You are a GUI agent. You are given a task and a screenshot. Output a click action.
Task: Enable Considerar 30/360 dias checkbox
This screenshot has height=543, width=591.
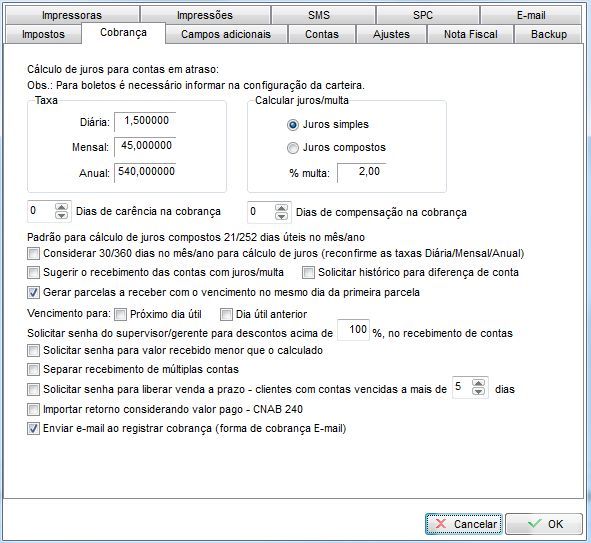[33, 254]
